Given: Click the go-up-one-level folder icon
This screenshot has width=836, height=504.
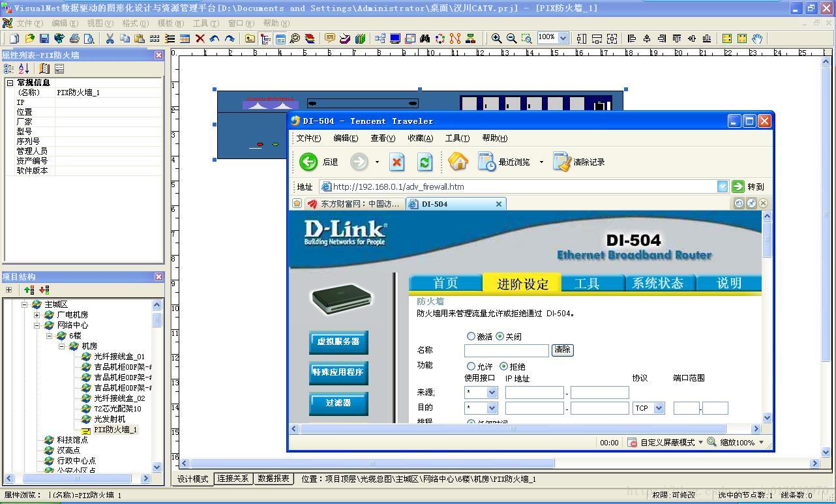Looking at the screenshot, I should tap(250, 38).
